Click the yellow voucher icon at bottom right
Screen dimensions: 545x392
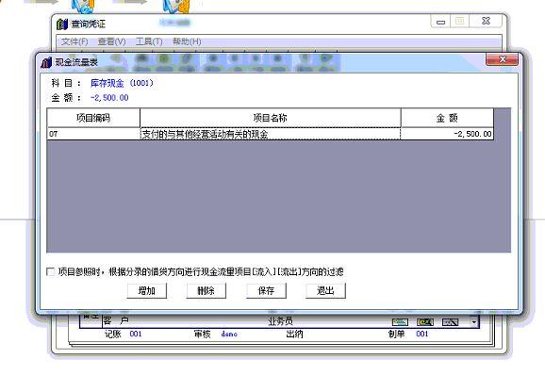(x=425, y=322)
